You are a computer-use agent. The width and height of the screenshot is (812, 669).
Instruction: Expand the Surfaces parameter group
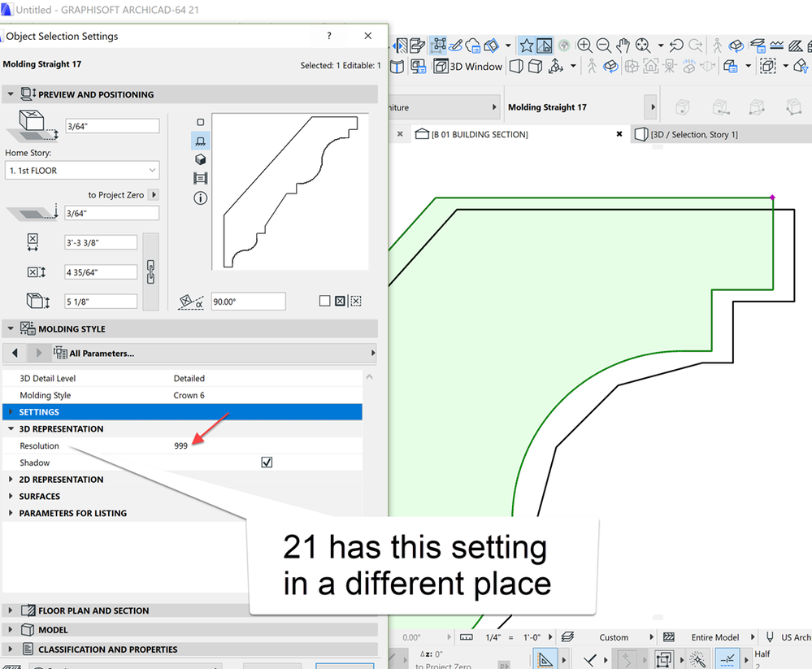(x=11, y=496)
